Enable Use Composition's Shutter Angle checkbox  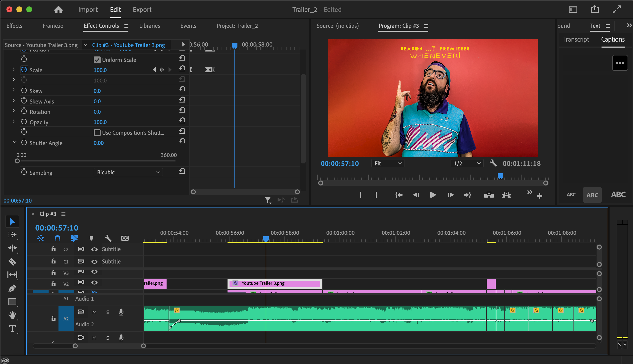(x=97, y=132)
